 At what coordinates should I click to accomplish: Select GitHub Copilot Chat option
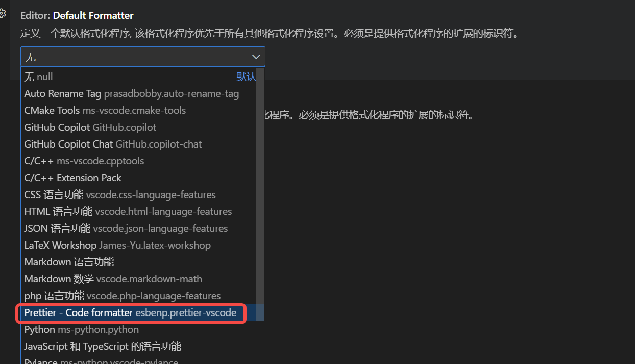click(x=139, y=144)
